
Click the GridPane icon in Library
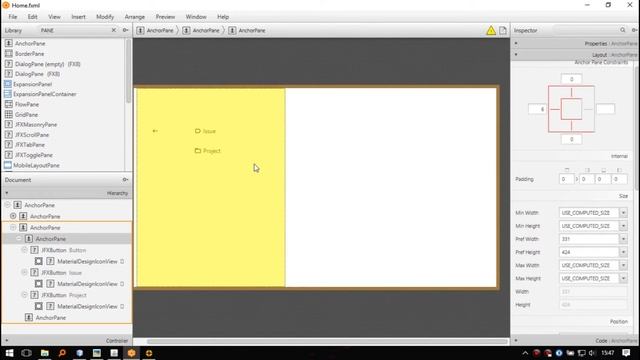click(x=9, y=115)
